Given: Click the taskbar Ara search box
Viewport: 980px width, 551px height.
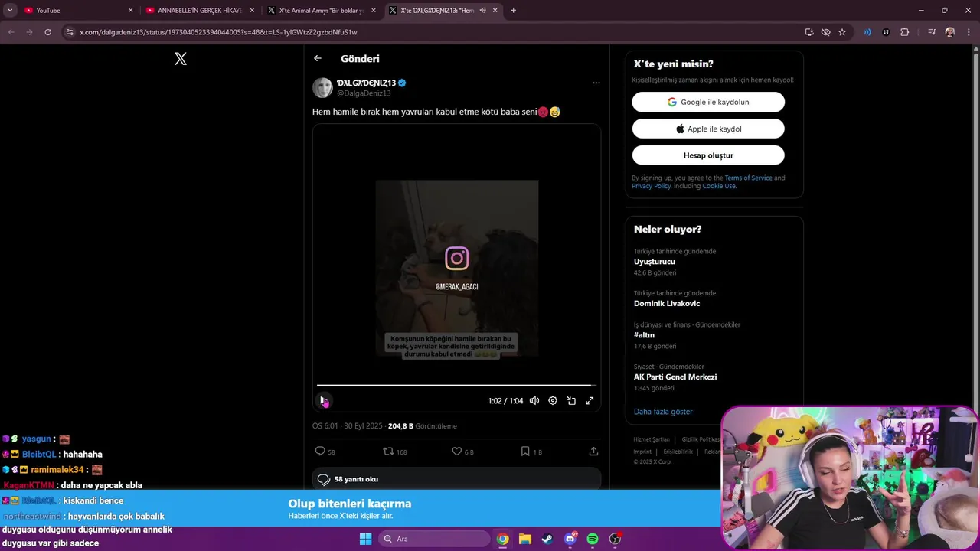Looking at the screenshot, I should tap(434, 539).
